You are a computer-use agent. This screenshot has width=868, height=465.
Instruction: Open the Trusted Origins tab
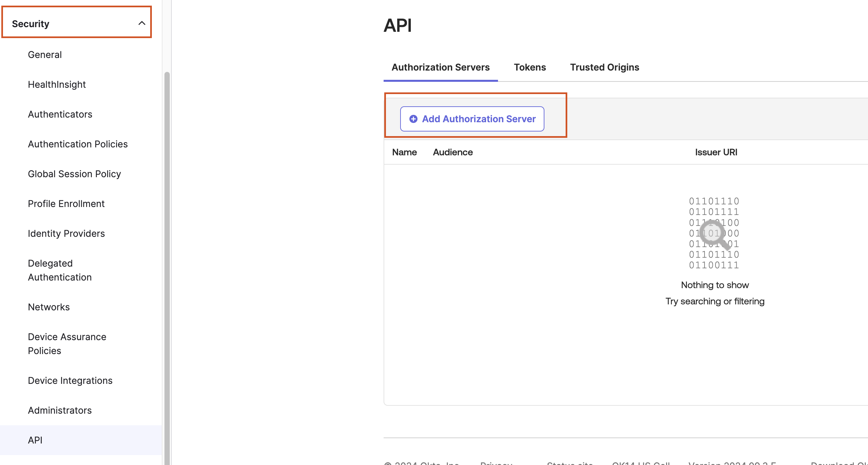click(x=604, y=67)
